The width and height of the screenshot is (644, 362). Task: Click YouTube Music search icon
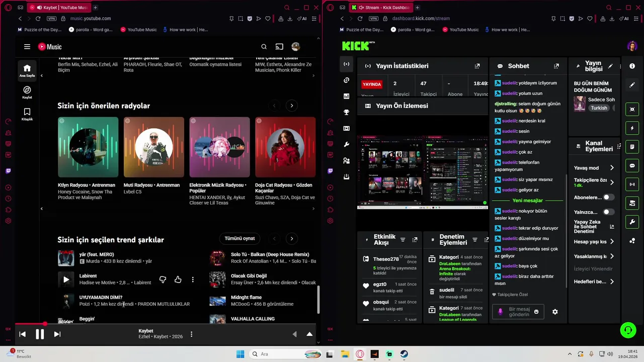coord(264,47)
